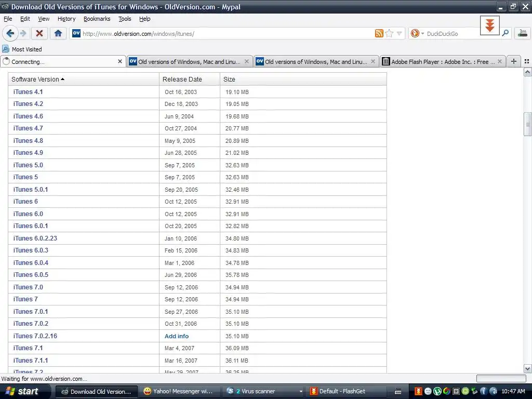Click the square gear system tray icon
The image size is (532, 399).
(456, 391)
